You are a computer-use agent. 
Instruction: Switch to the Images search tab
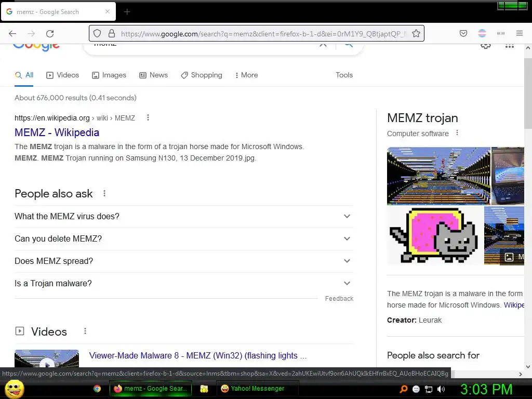pos(109,75)
